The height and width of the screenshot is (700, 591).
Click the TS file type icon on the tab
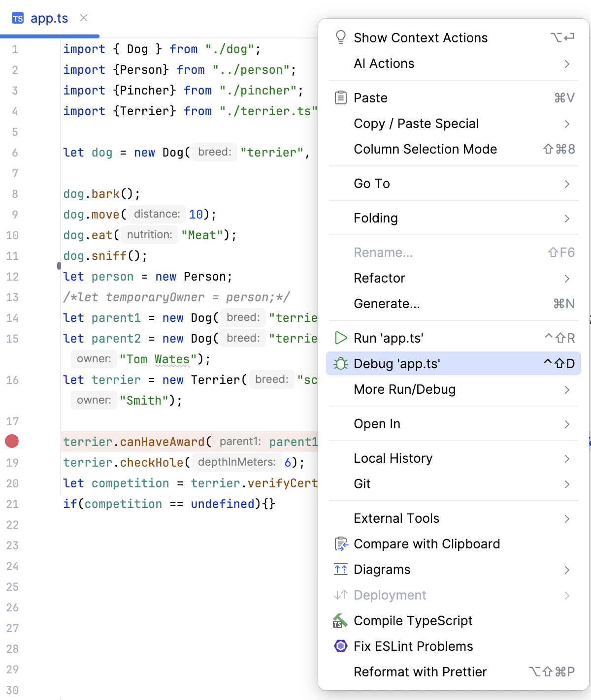click(x=19, y=18)
